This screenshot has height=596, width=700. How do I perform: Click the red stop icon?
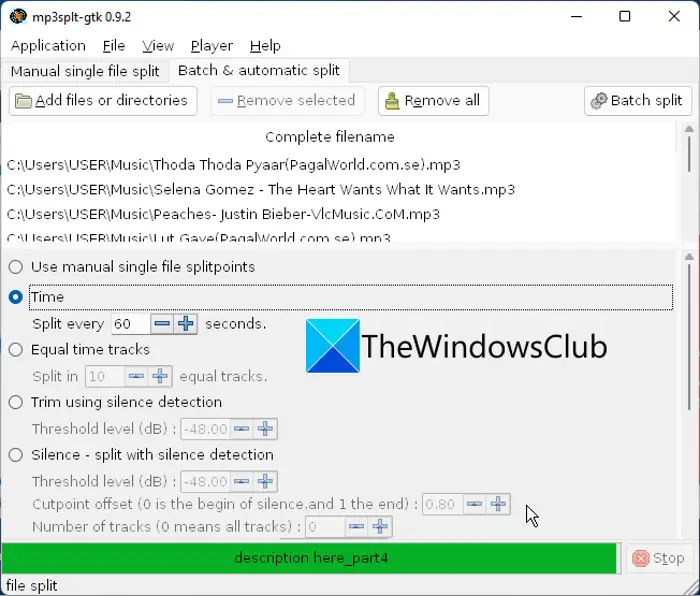point(640,558)
